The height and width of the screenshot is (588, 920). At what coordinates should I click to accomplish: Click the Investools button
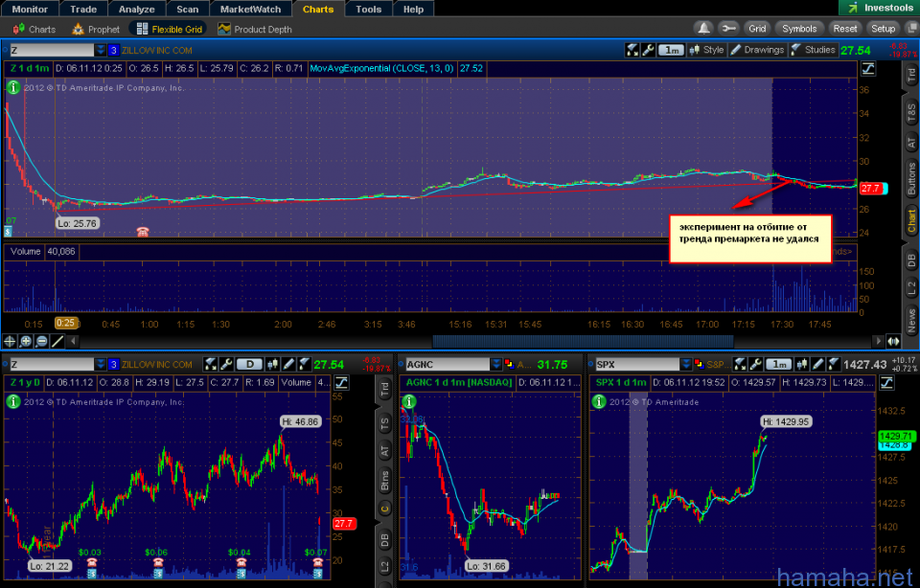click(x=879, y=8)
